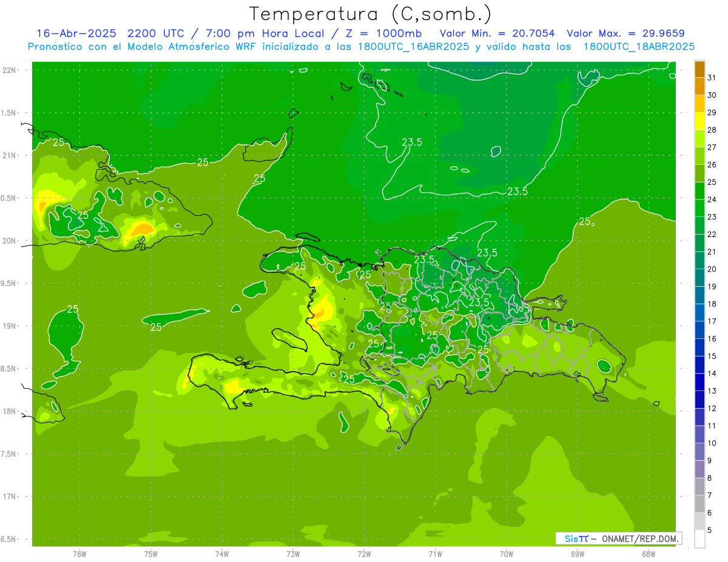Viewport: 728px width, 562px height.
Task: Click the title "Temperatura (C,somb.)"
Action: tap(370, 14)
